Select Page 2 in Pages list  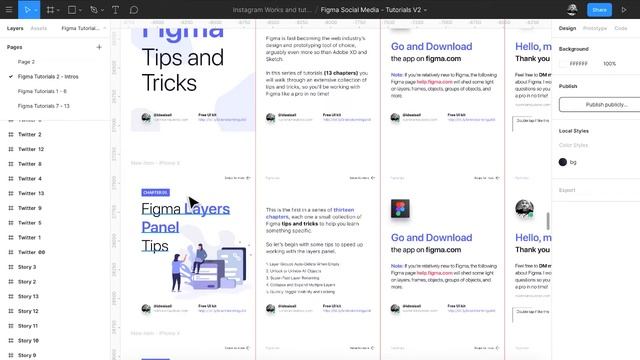(x=26, y=62)
